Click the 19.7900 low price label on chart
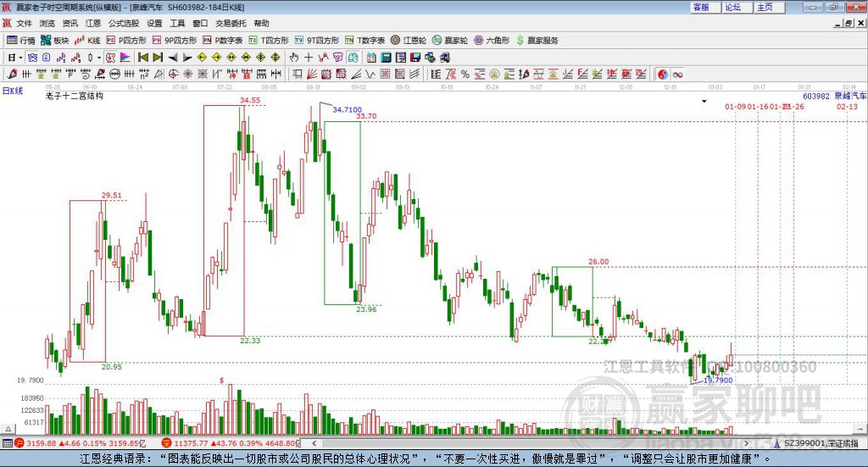868x467 pixels. (718, 381)
